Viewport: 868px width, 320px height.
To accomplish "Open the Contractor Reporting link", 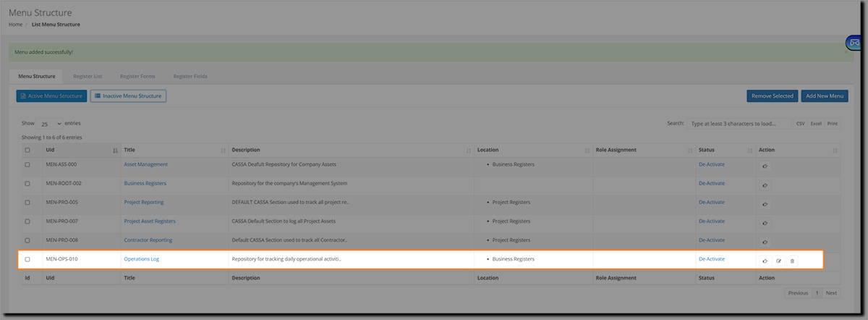I will (148, 240).
